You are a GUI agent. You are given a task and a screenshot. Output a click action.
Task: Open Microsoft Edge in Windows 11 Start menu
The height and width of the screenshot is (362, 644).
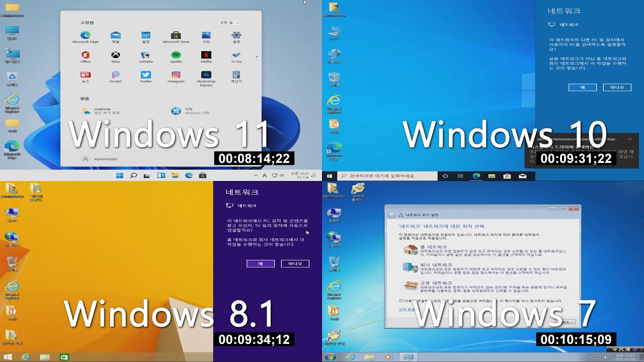click(x=86, y=38)
